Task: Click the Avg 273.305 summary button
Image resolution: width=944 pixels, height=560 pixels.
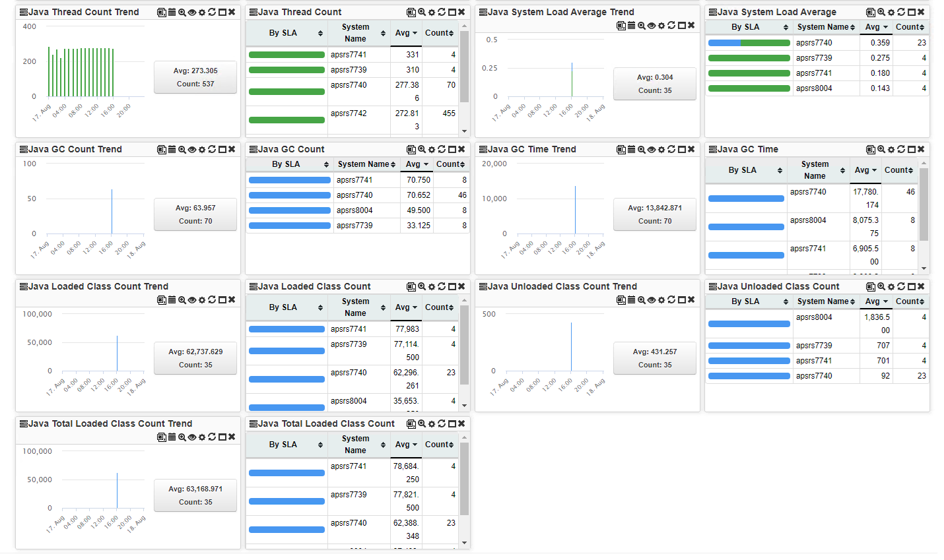Action: pos(195,77)
